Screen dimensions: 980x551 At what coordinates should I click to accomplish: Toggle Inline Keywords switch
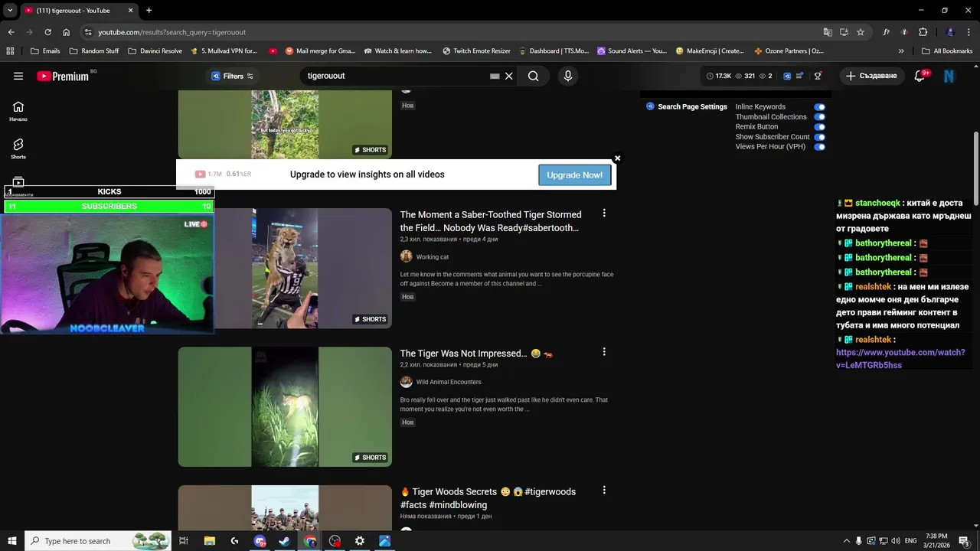pyautogui.click(x=819, y=107)
